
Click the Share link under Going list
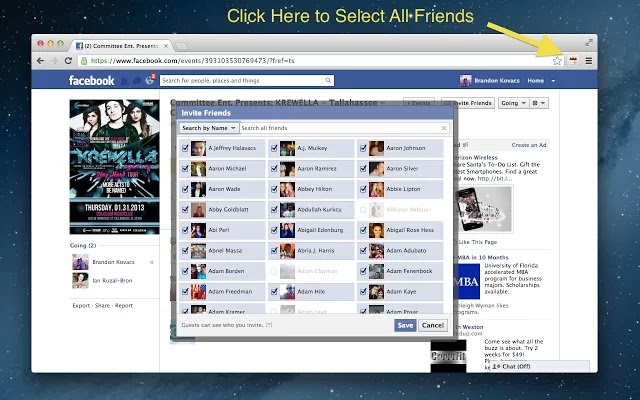coord(102,306)
